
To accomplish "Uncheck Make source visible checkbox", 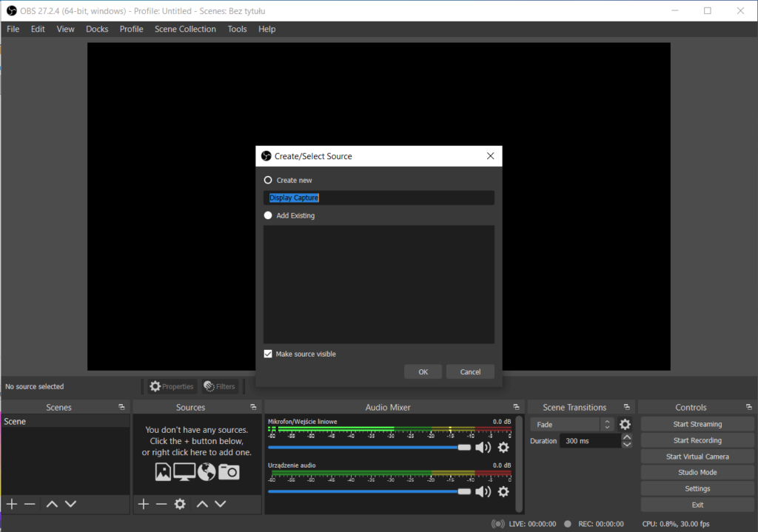I will 268,354.
